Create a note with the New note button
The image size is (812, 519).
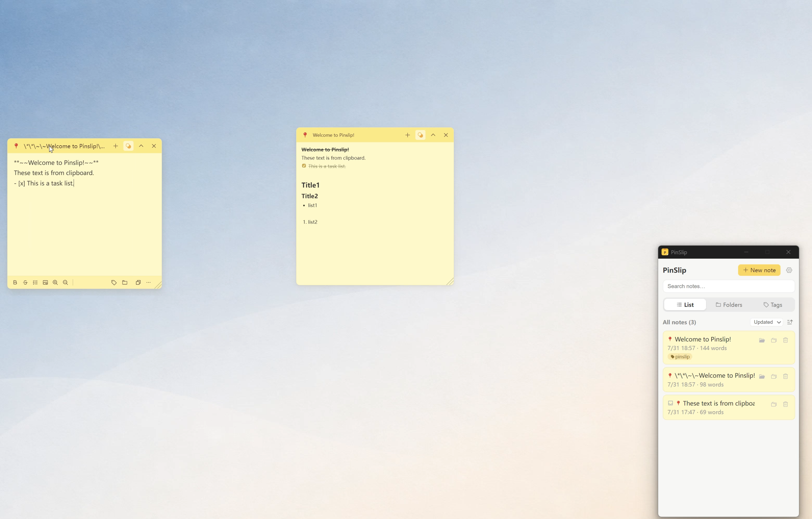759,270
